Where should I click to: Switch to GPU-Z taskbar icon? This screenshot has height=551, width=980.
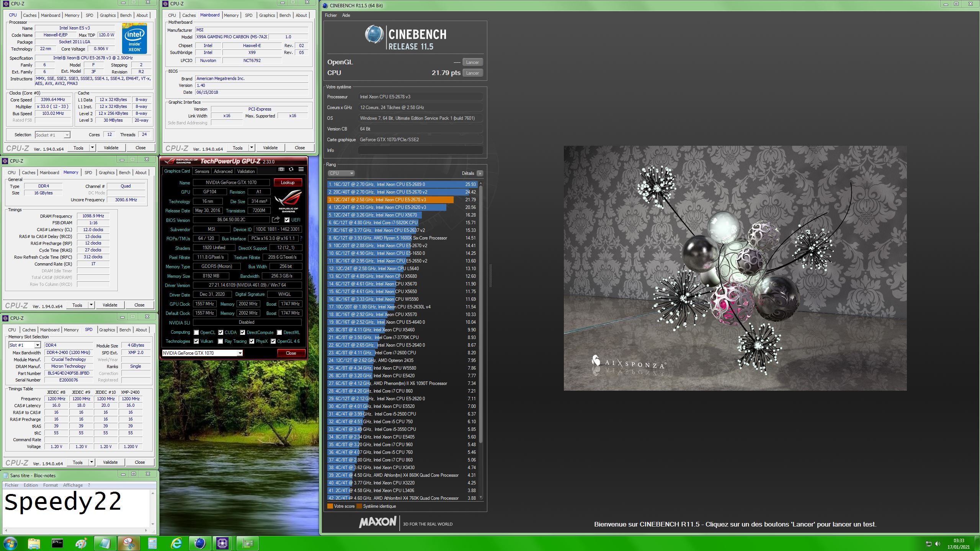(247, 543)
